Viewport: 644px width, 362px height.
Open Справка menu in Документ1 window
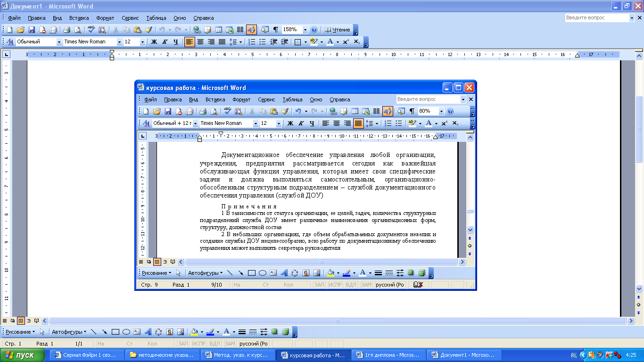tap(204, 18)
